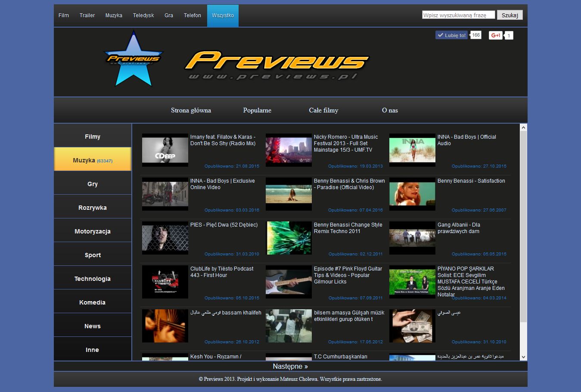Click the scrollbar down arrow in video list
This screenshot has width=581, height=392.
point(523,357)
